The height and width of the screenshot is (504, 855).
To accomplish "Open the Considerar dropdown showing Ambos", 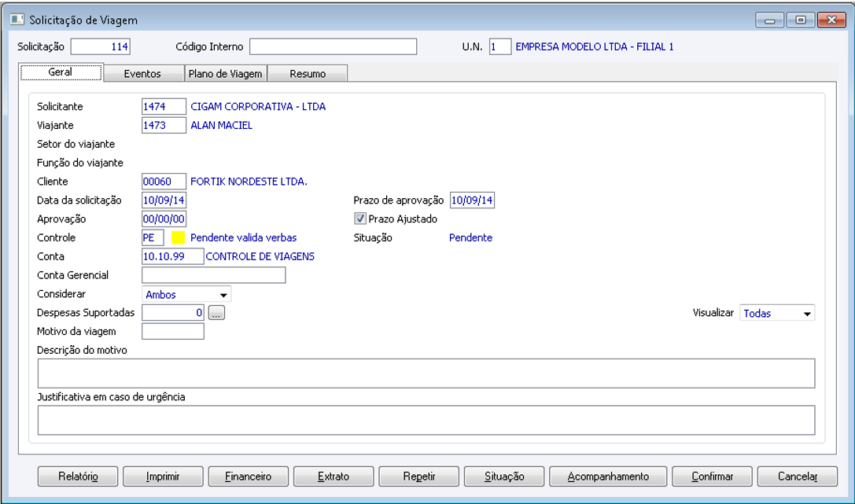I will click(186, 294).
